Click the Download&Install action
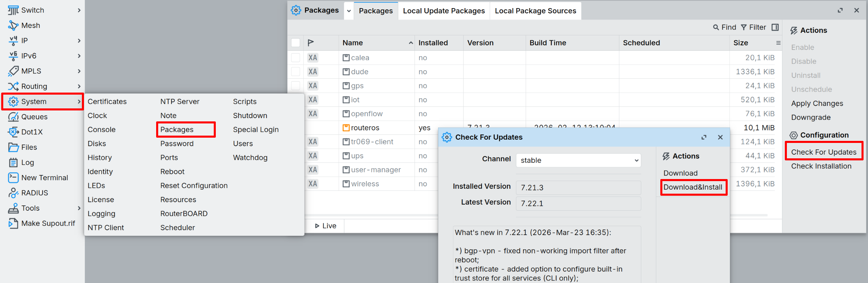Viewport: 868px width, 283px height. point(693,187)
